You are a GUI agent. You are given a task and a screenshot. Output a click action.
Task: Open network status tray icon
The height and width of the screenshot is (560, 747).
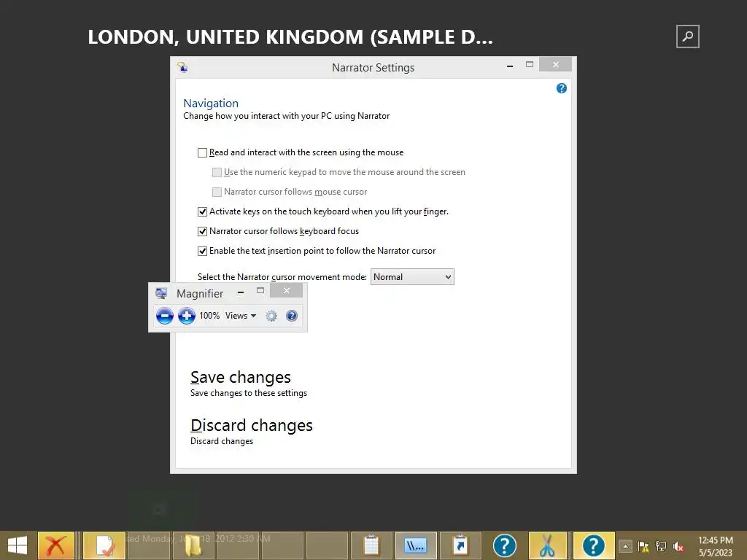(x=661, y=546)
